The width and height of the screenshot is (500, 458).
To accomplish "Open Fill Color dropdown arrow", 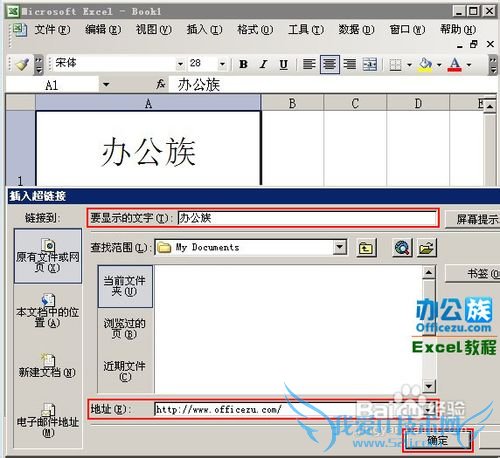I will click(x=439, y=64).
